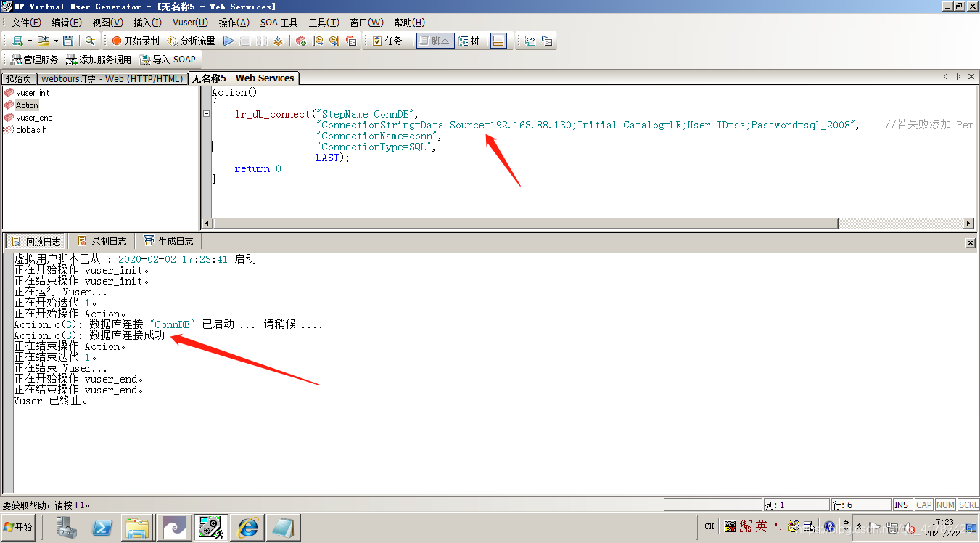Run the script with the blue play icon
Viewport: 980px width, 543px height.
[228, 41]
